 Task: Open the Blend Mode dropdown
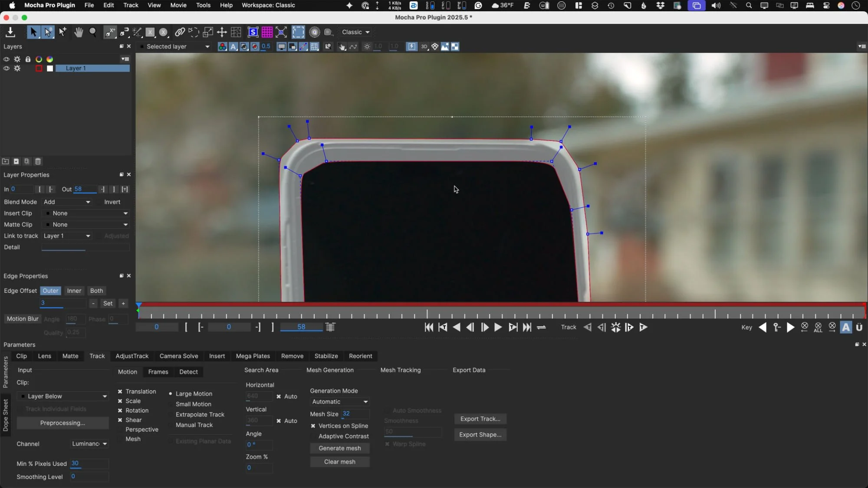click(67, 202)
